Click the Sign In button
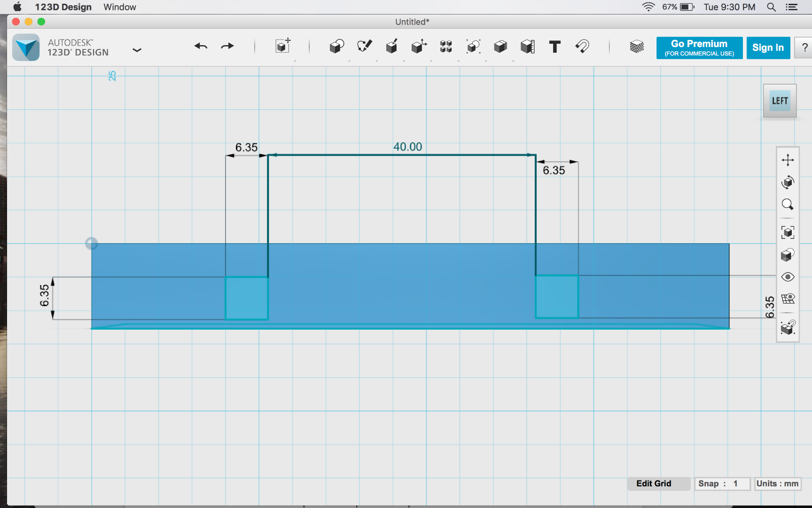Image resolution: width=812 pixels, height=508 pixels. (x=768, y=48)
